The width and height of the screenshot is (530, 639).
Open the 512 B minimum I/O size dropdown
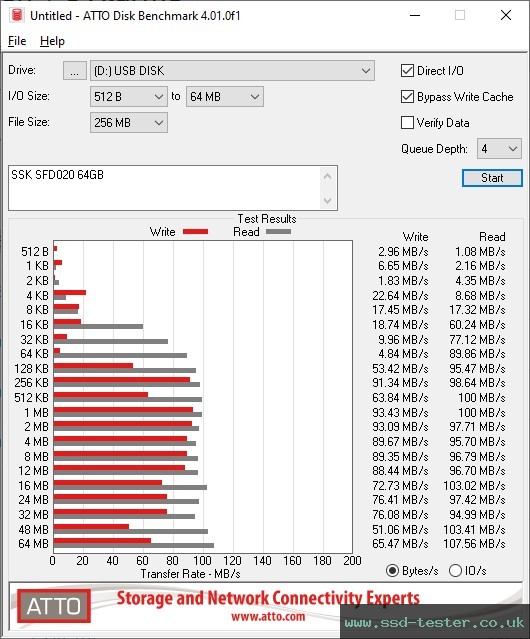[x=129, y=97]
